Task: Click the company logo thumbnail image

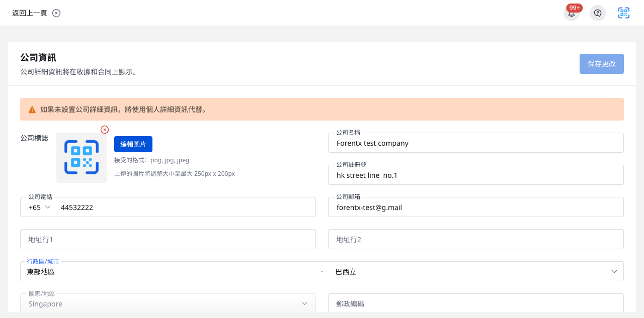Action: pyautogui.click(x=82, y=158)
